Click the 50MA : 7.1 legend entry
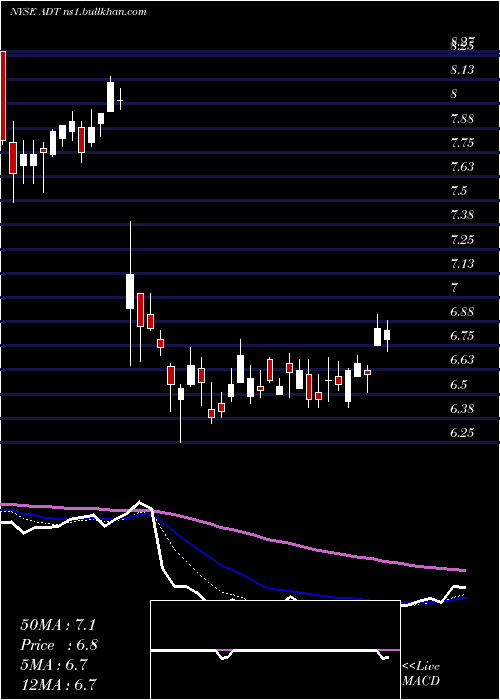The image size is (500, 700). [58, 625]
